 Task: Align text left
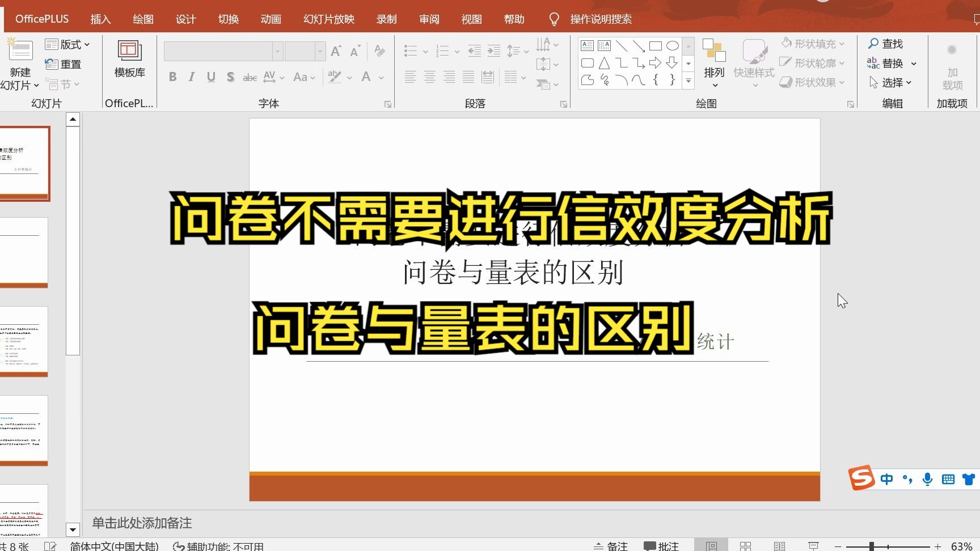pyautogui.click(x=411, y=77)
